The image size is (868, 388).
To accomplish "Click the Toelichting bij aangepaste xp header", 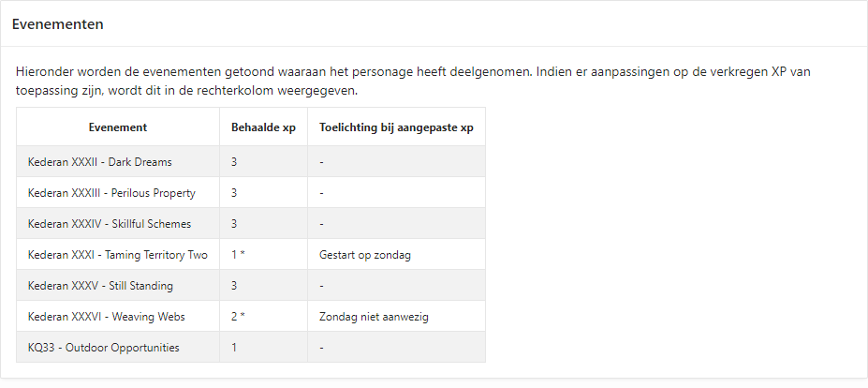I will click(x=396, y=127).
